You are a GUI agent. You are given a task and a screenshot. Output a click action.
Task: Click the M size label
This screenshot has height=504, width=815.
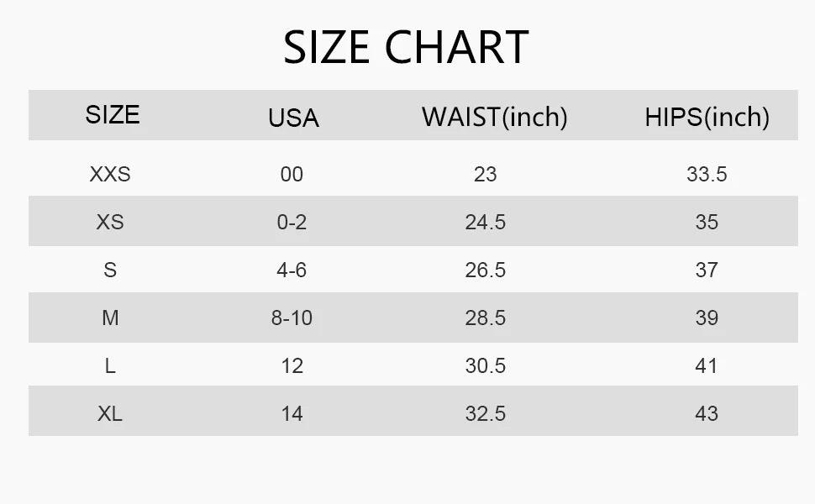pos(110,318)
